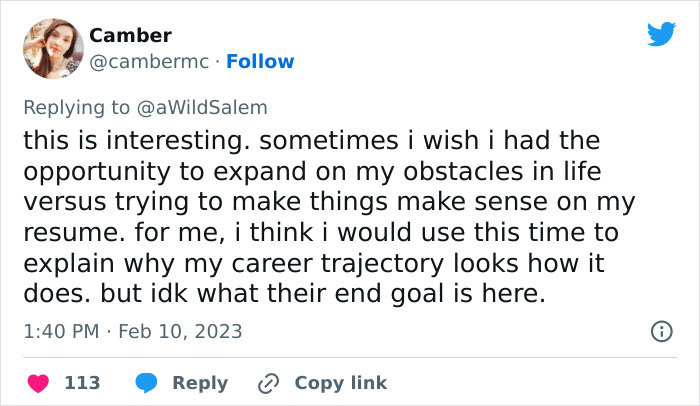This screenshot has height=406, width=700.
Task: Click the 113 likes count
Action: click(x=81, y=383)
